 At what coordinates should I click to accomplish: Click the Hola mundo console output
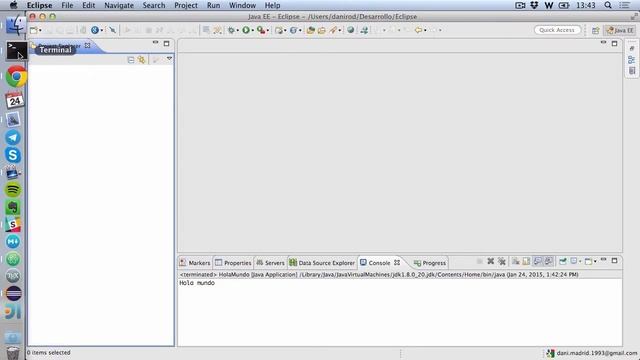(197, 283)
